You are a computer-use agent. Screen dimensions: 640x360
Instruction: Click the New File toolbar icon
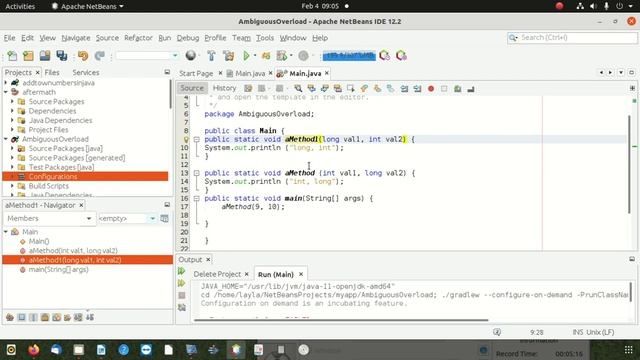click(12, 56)
